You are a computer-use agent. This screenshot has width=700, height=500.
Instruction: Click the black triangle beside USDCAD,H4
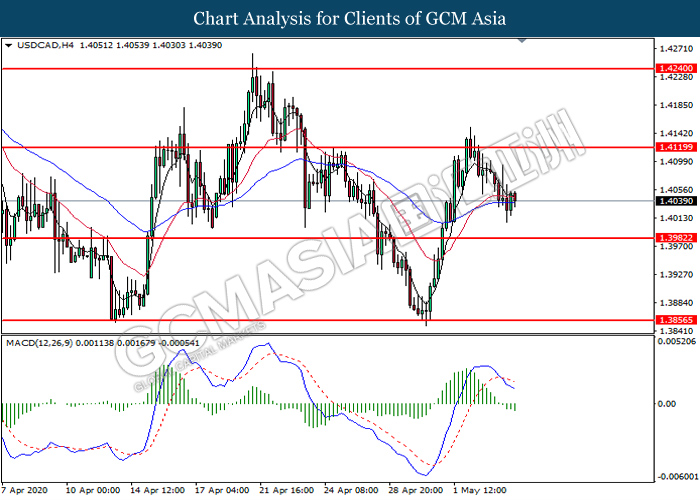coord(8,46)
